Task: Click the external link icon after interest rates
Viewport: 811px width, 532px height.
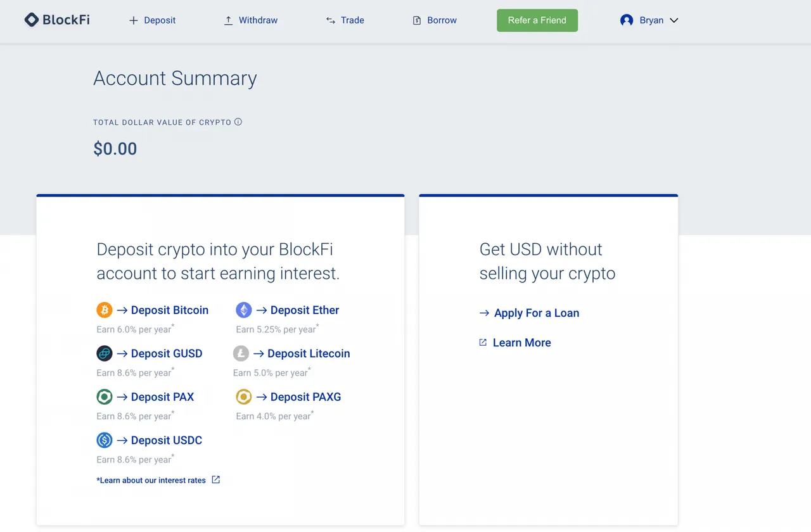Action: click(216, 479)
